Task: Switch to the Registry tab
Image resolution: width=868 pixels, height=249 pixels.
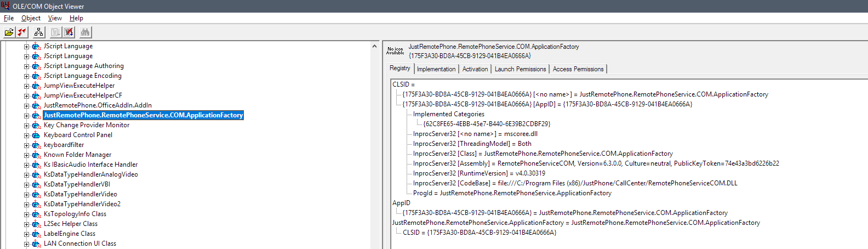Action: tap(399, 68)
